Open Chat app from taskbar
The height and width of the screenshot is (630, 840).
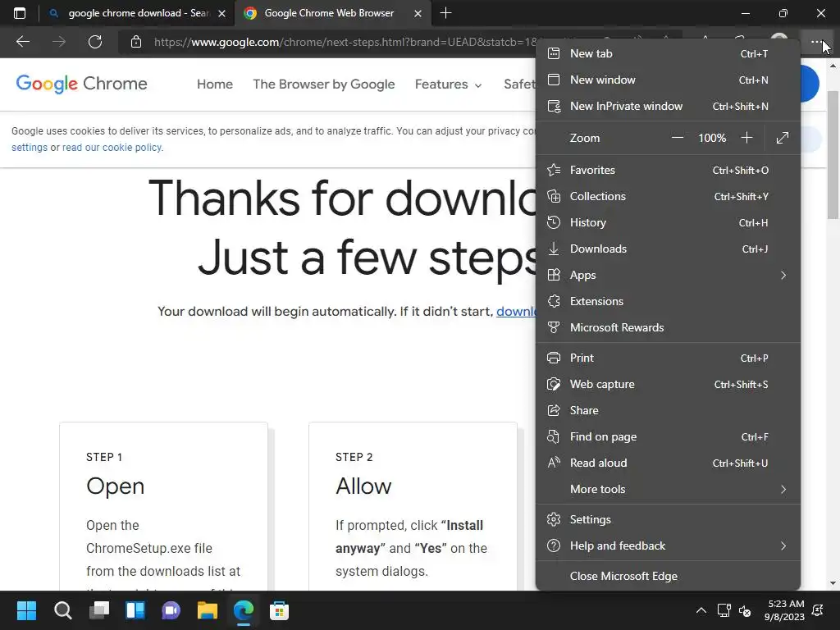(171, 610)
